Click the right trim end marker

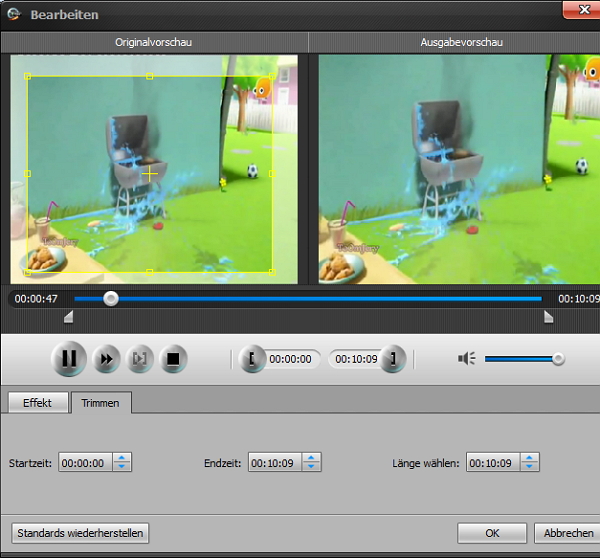click(x=548, y=317)
